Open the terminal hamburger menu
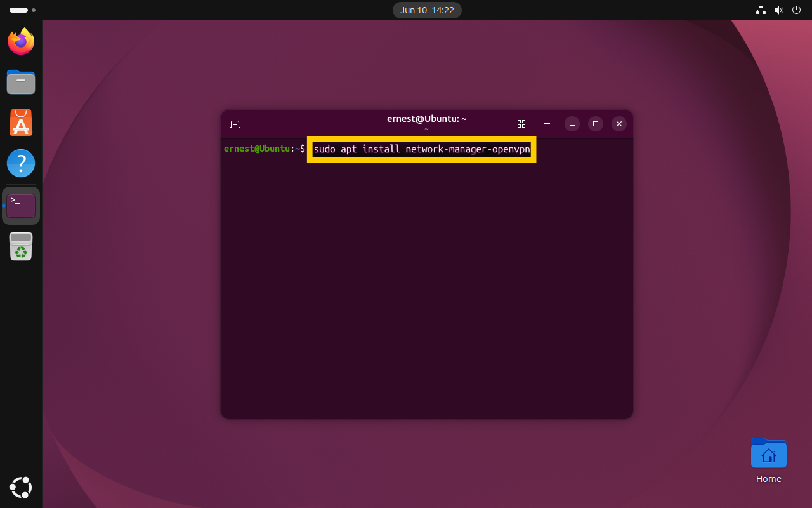The image size is (812, 508). click(547, 124)
